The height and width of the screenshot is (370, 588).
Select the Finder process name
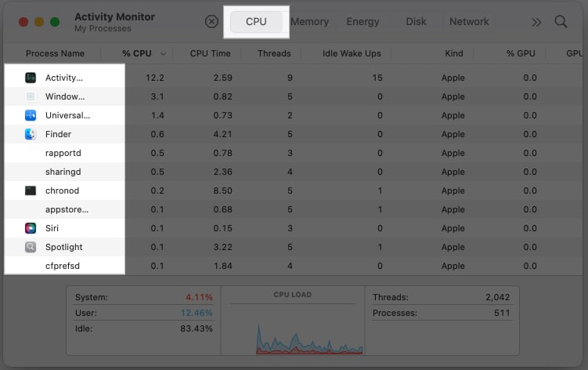[58, 134]
